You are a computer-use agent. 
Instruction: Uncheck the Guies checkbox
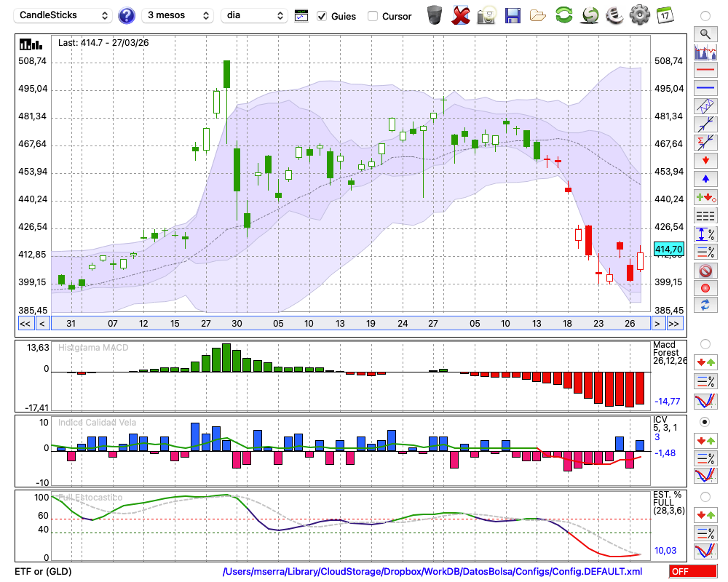pyautogui.click(x=322, y=16)
